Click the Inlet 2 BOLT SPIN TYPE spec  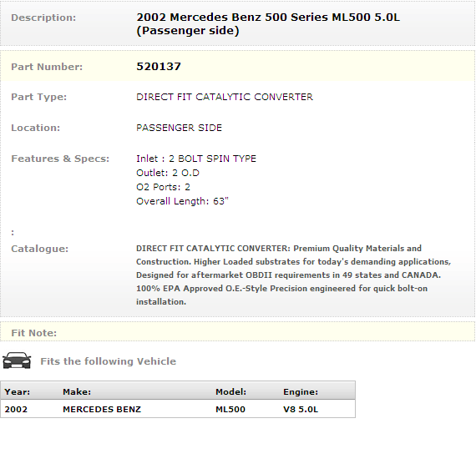point(196,159)
